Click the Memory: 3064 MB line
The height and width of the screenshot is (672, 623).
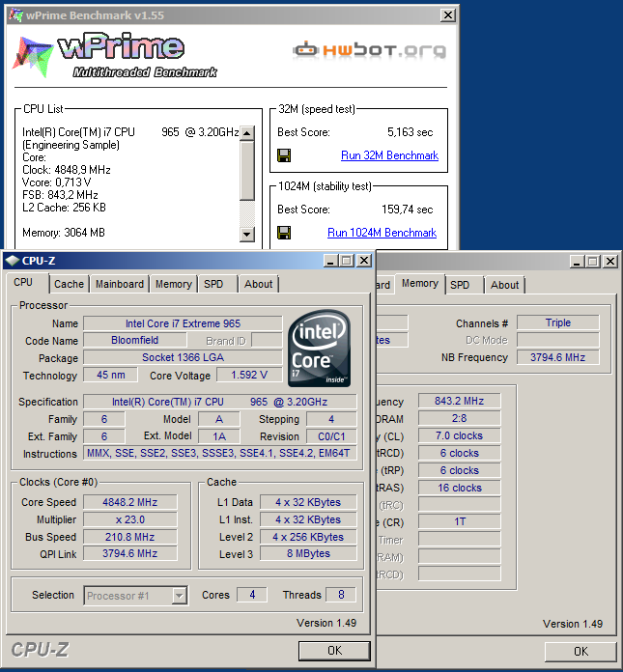click(64, 233)
